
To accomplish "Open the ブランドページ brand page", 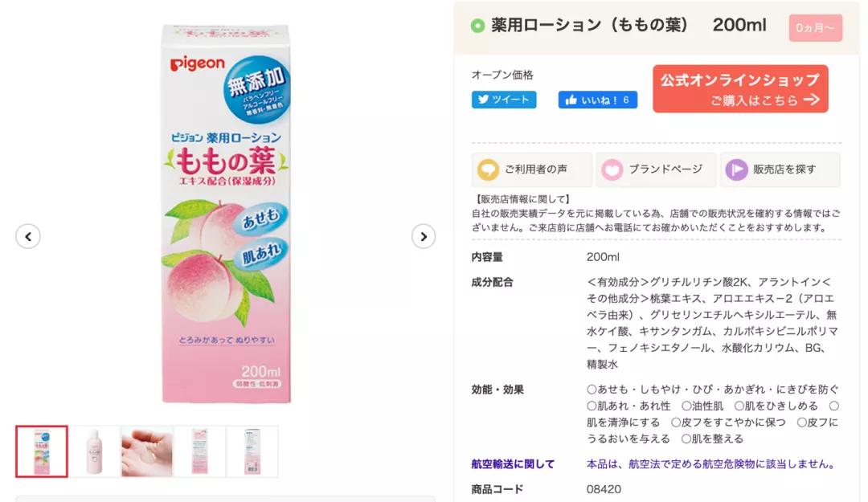I will (655, 169).
